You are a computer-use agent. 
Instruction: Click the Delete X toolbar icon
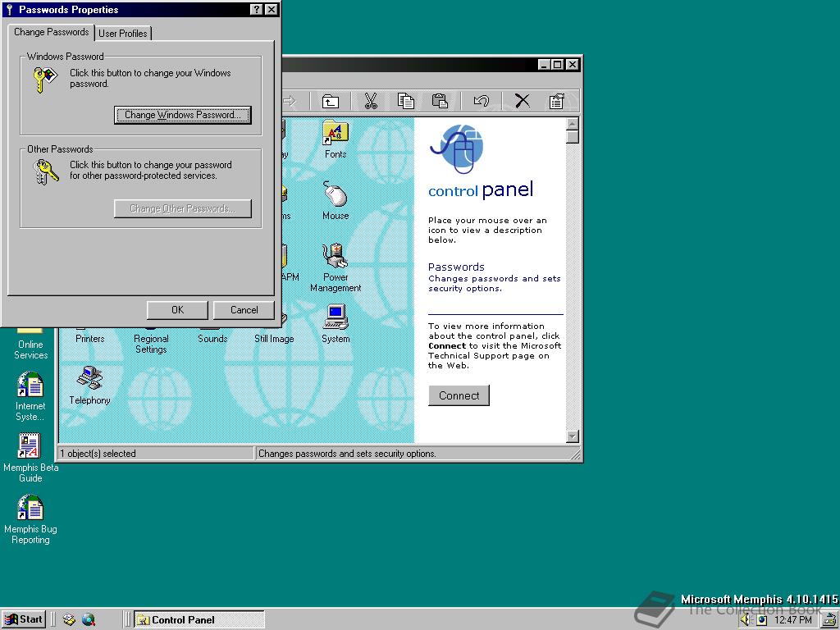(x=523, y=101)
